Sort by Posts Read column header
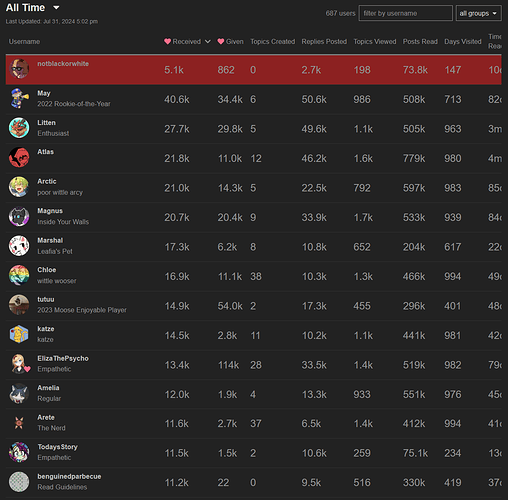Viewport: 508px width, 500px height. [x=420, y=42]
